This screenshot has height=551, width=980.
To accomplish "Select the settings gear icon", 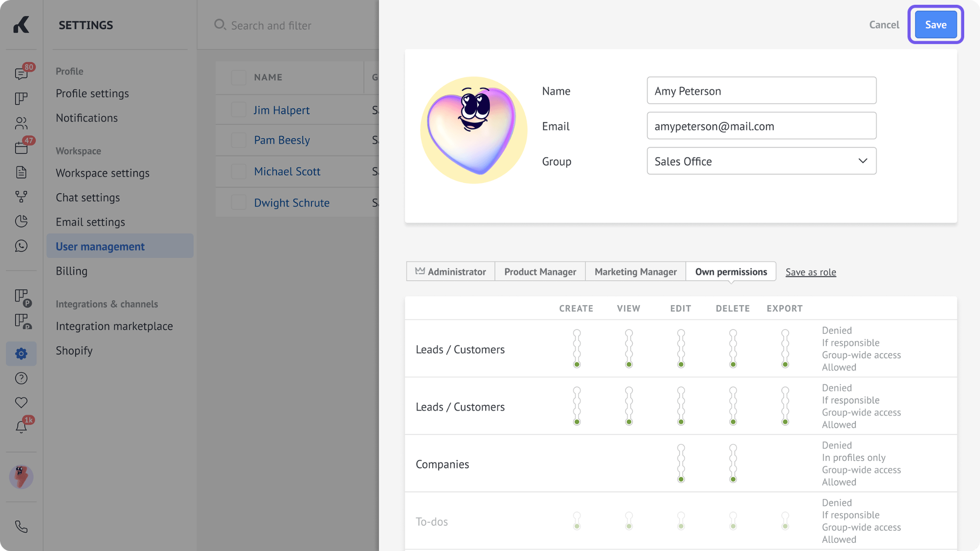I will point(21,353).
